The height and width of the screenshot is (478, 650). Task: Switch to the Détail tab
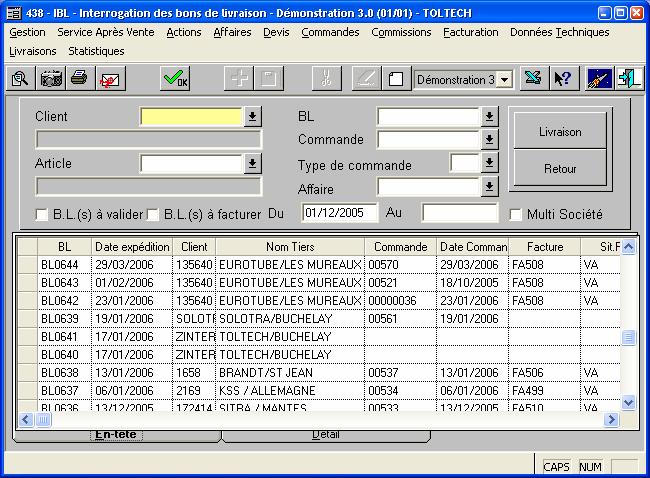pos(326,435)
